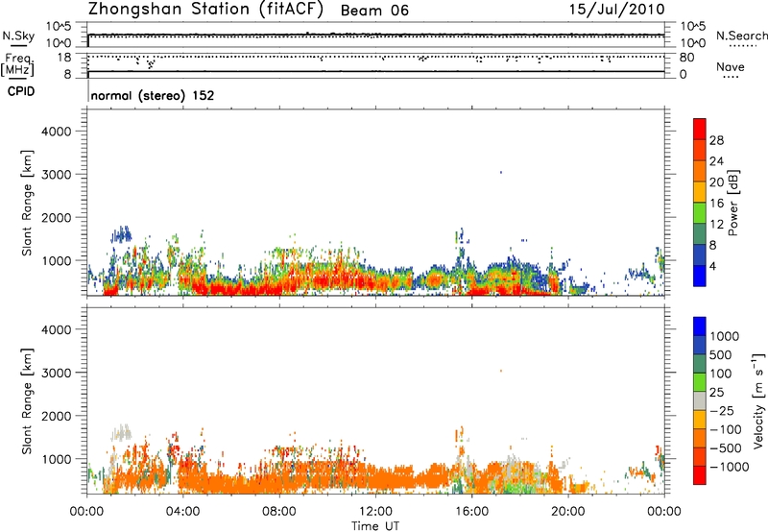This screenshot has width=768, height=532.
Task: Click the '4000' tick on the power panel
Action: click(57, 132)
